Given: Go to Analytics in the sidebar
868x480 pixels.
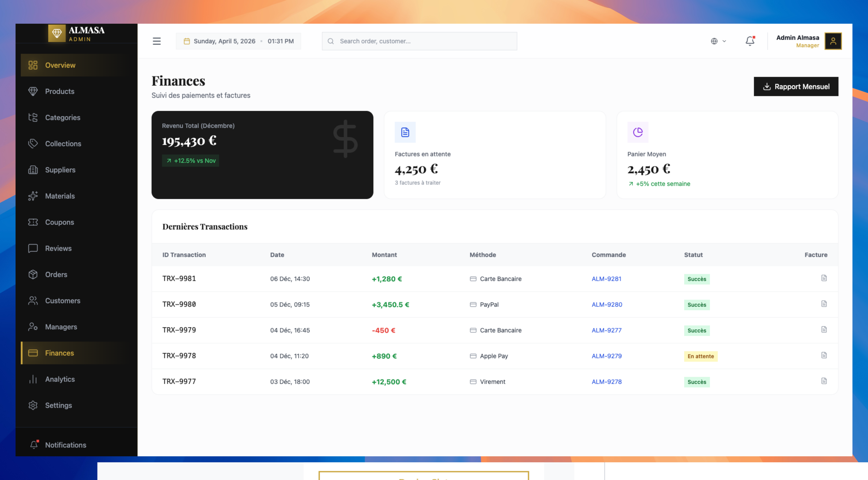Looking at the screenshot, I should pos(60,379).
